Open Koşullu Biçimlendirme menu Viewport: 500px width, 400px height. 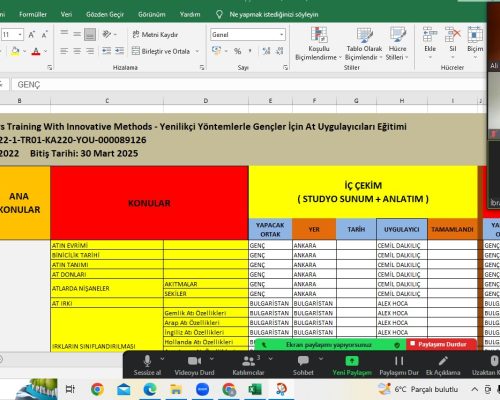[318, 44]
